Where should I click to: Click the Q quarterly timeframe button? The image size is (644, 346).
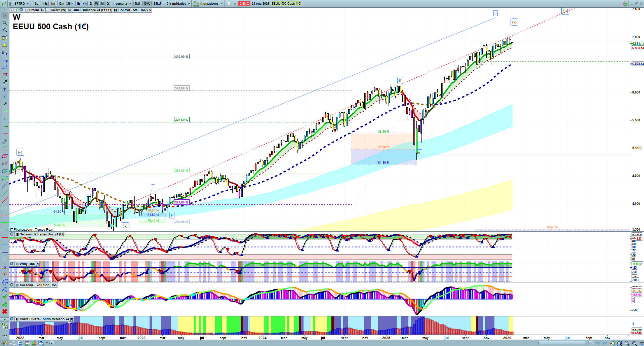(x=108, y=4)
